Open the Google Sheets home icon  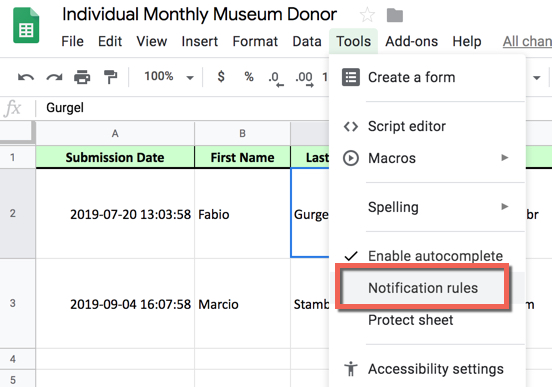click(x=26, y=25)
